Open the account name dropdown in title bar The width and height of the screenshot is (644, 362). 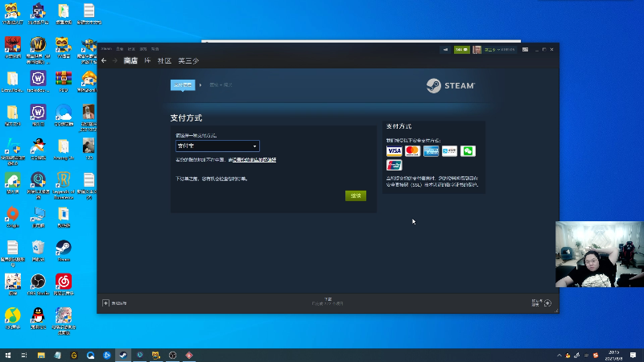coord(499,50)
